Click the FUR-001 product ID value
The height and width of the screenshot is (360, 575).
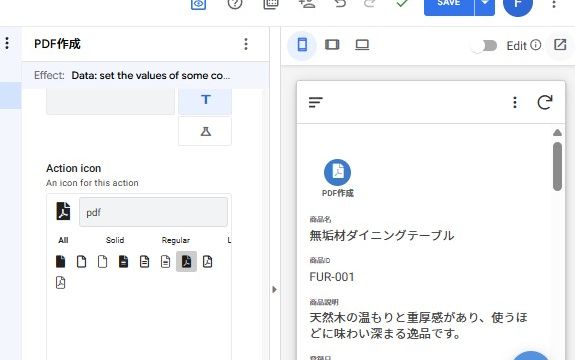pyautogui.click(x=332, y=277)
